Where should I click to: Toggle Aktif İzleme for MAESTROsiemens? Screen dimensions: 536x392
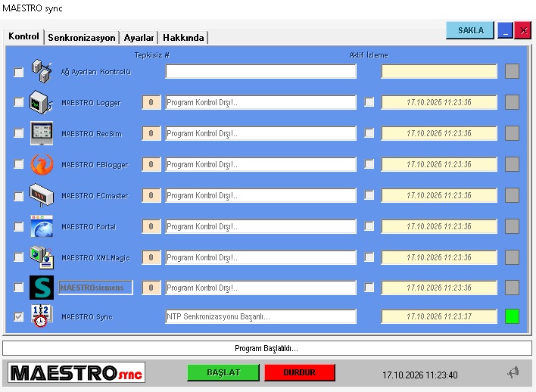point(369,287)
